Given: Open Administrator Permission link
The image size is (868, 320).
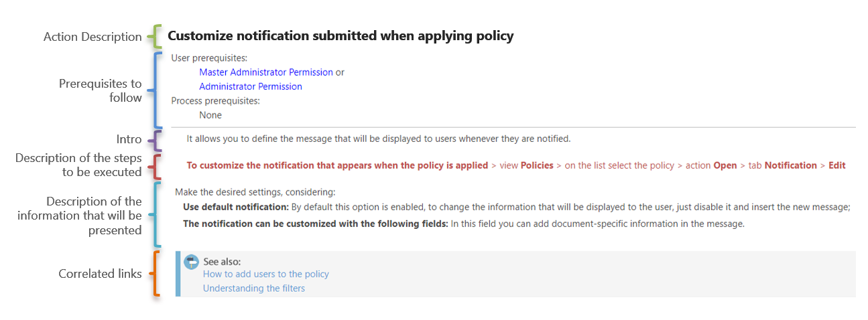Looking at the screenshot, I should point(250,86).
